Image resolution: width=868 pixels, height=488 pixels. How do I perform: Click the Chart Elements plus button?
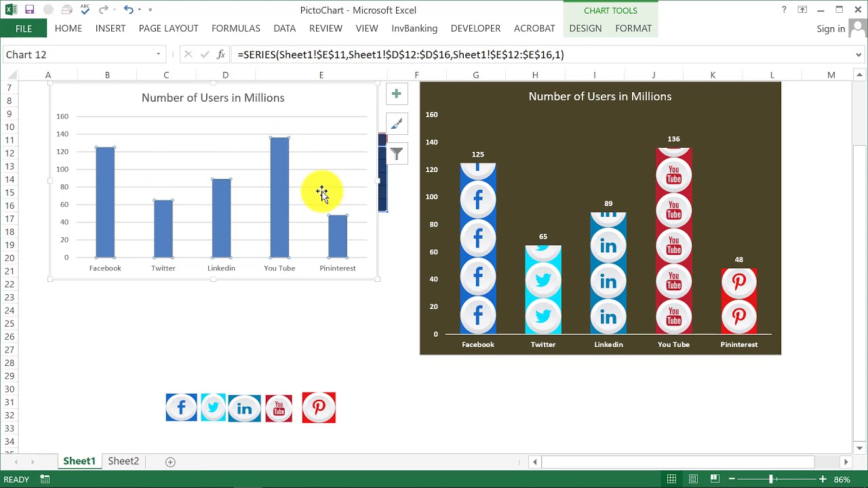(397, 94)
